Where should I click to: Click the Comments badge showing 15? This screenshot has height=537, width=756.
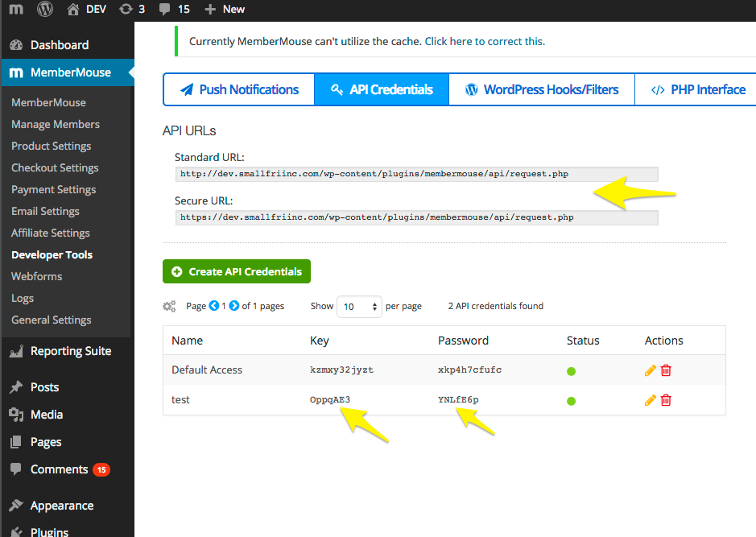click(x=101, y=470)
